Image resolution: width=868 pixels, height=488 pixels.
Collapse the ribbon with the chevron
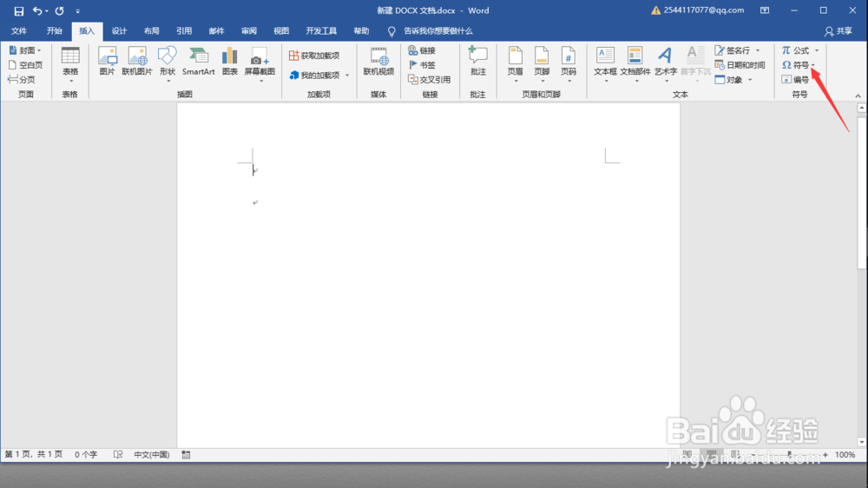tap(858, 96)
